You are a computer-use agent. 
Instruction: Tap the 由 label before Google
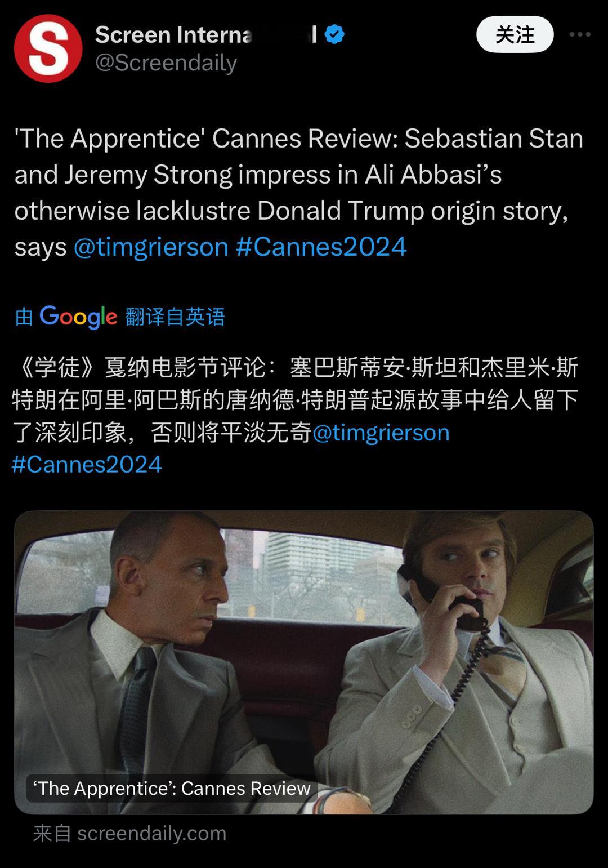click(x=24, y=317)
